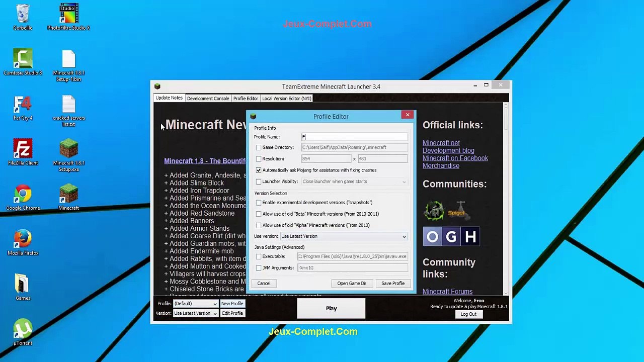Open Minecraft on Facebook link
The width and height of the screenshot is (644, 362).
point(455,158)
